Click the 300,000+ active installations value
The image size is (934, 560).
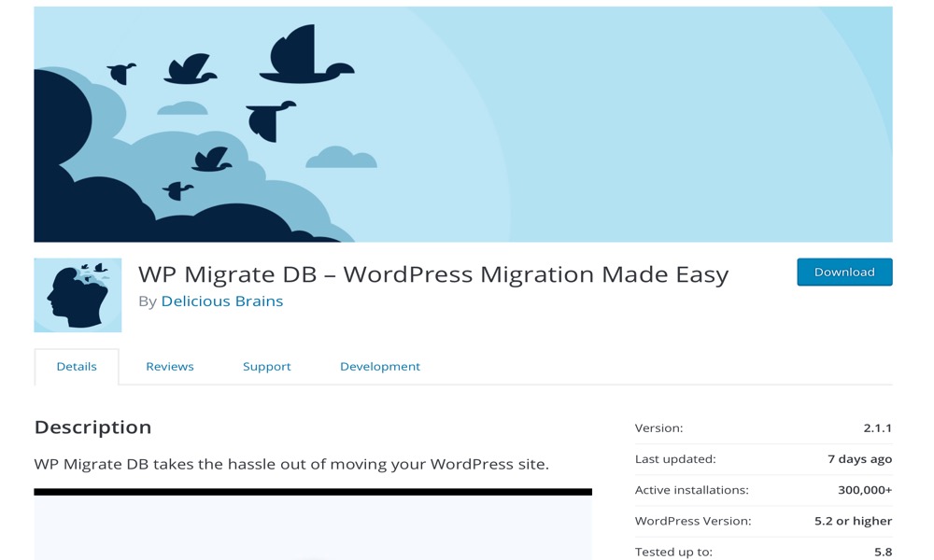pyautogui.click(x=865, y=490)
